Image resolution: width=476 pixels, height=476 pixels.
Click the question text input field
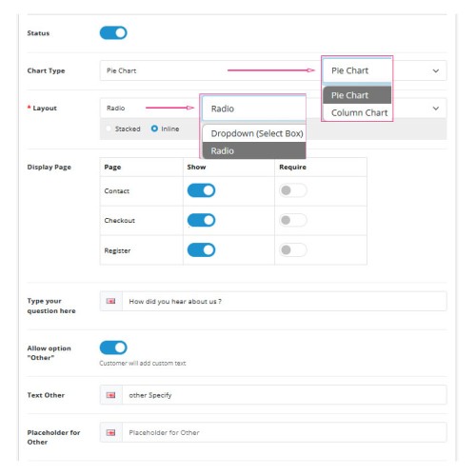pos(285,301)
